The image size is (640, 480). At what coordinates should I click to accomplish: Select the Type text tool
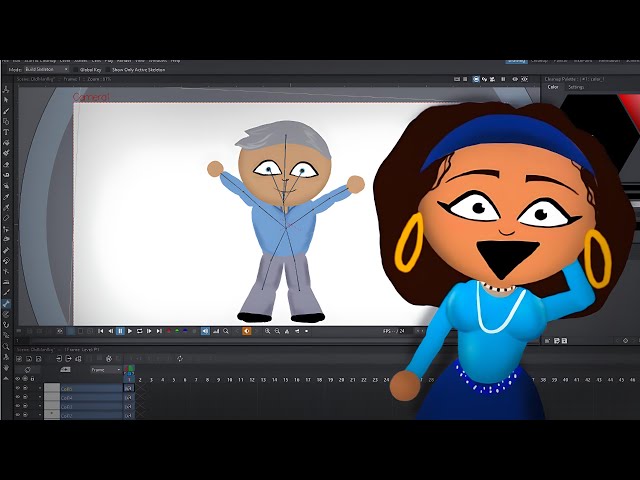pos(6,132)
